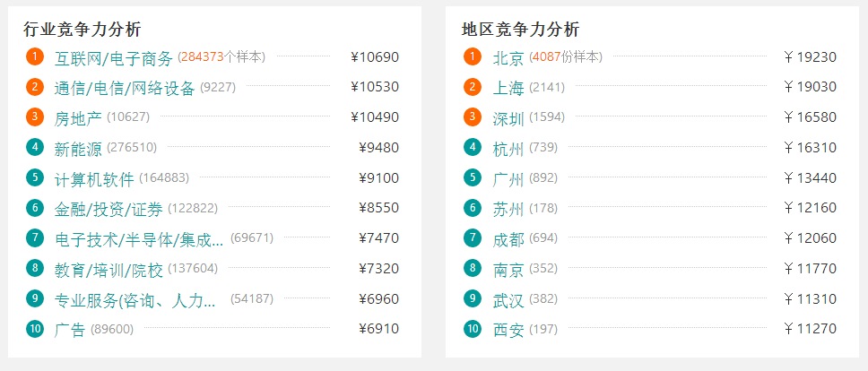Open the 广告 industry link
This screenshot has width=868, height=371.
pyautogui.click(x=70, y=330)
